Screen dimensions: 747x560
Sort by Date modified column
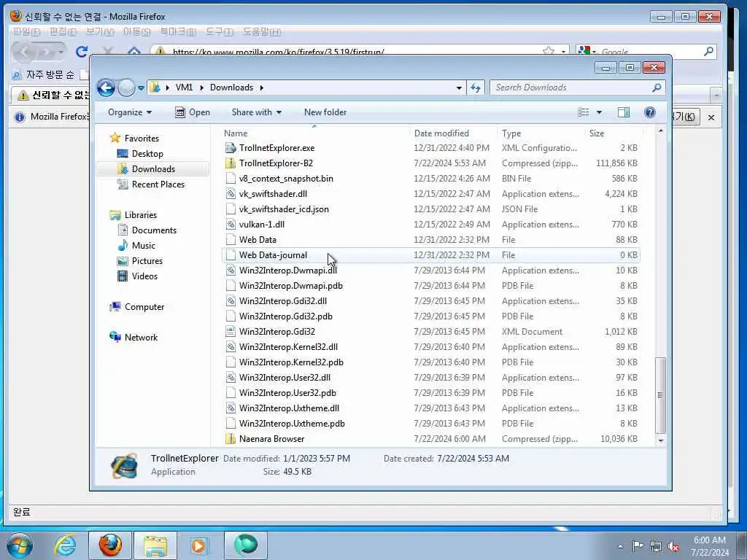click(x=453, y=133)
